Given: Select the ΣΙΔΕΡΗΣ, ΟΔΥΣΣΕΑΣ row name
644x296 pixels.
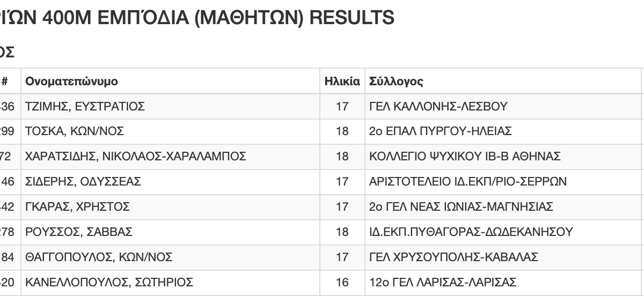Looking at the screenshot, I should pos(83,182).
